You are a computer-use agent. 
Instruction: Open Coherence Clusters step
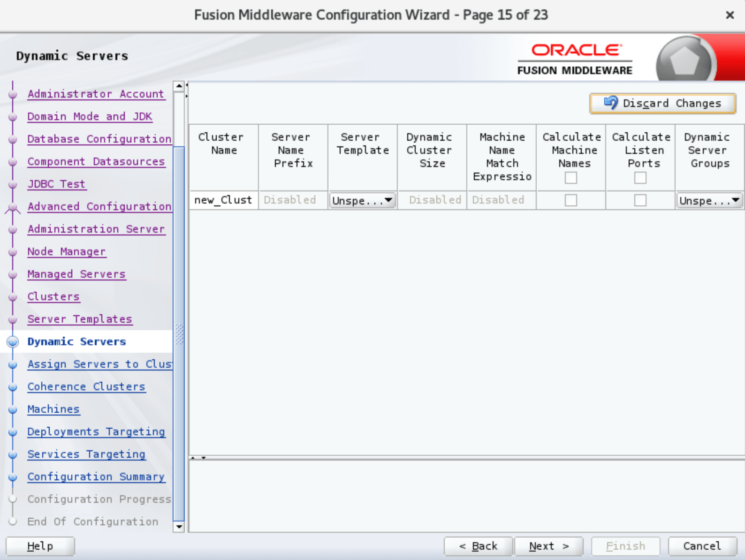coord(86,386)
